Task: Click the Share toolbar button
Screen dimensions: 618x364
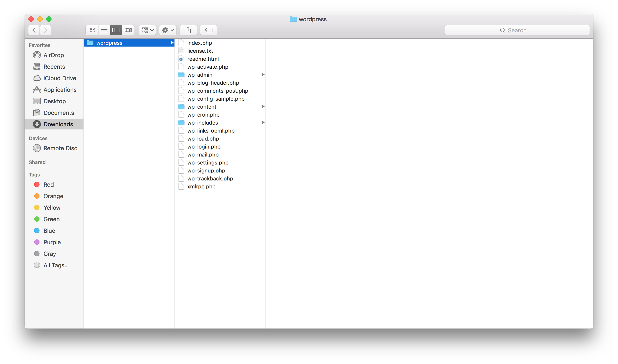Action: pos(188,30)
